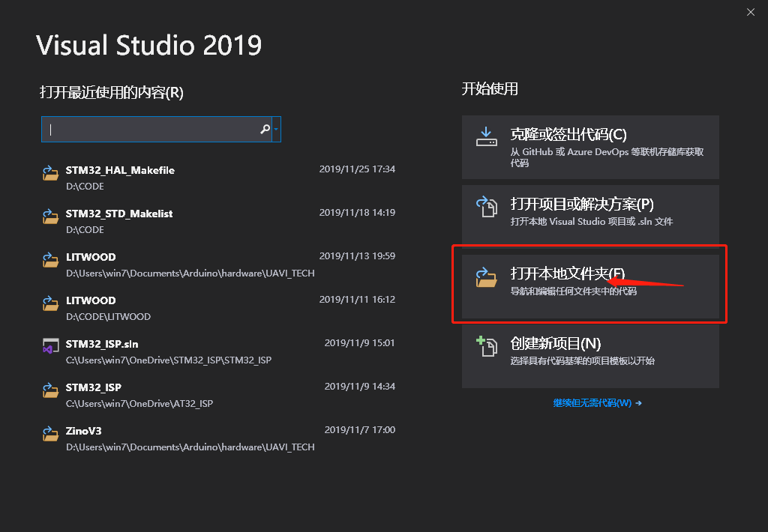This screenshot has width=768, height=532.
Task: Click the 打开最近使用的内容(R) heading
Action: coord(111,92)
